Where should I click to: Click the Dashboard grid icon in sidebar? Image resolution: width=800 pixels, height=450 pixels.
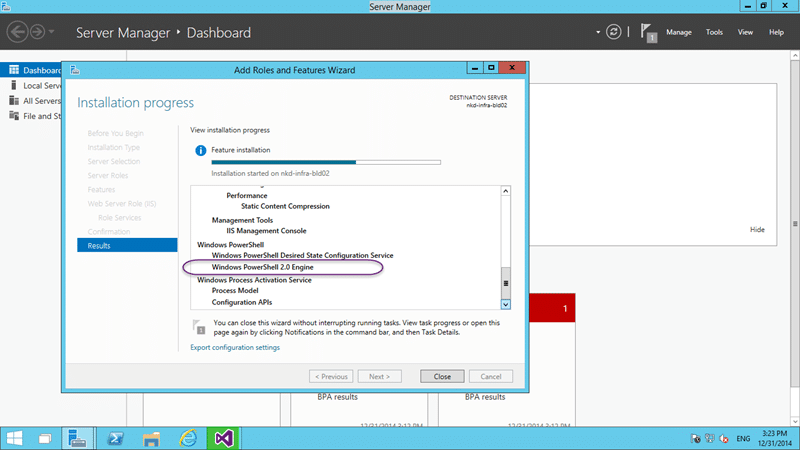pyautogui.click(x=14, y=70)
